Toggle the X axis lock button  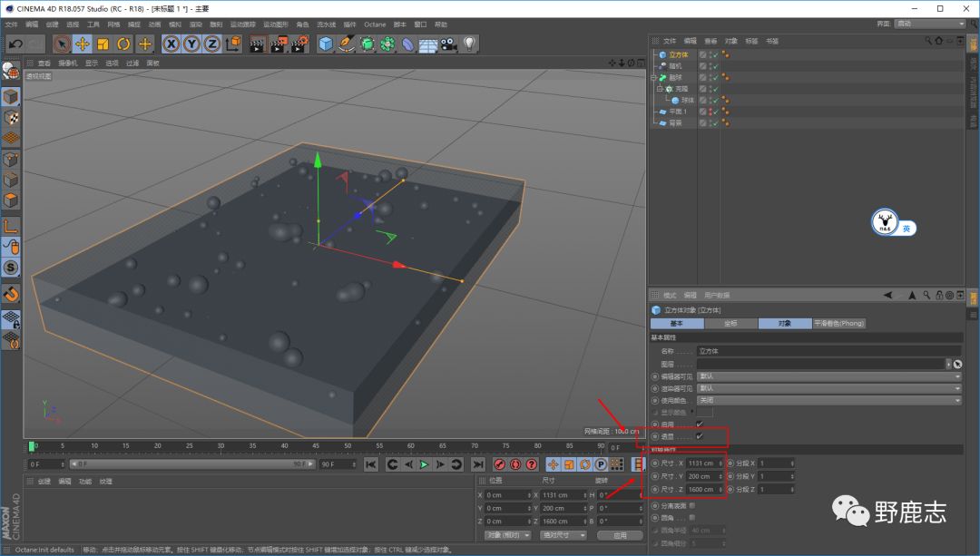tap(171, 44)
